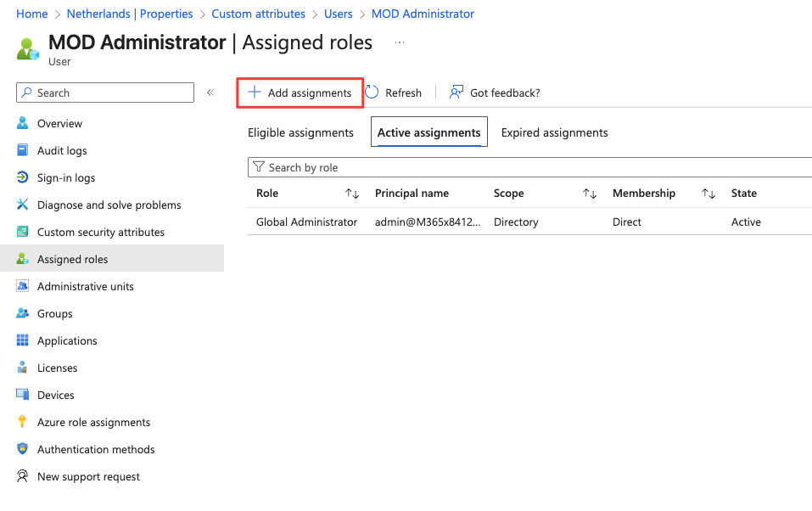Collapse the sidebar using double chevron

click(x=210, y=93)
